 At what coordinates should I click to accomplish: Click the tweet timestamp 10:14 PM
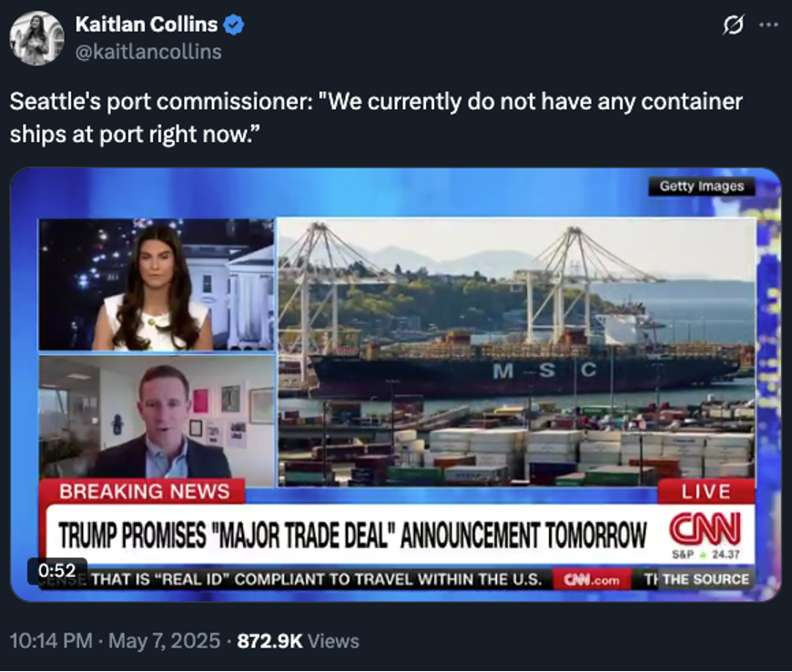pos(51,641)
